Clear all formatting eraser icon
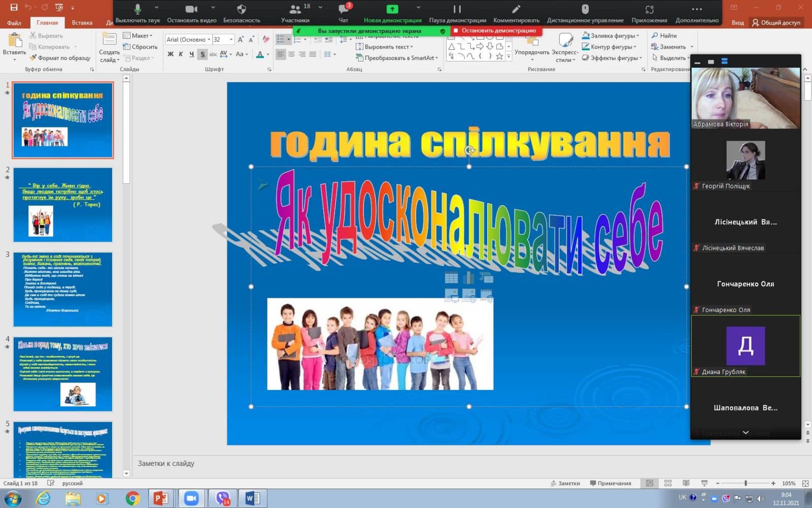Screen dimensions: 812x508 click(x=265, y=39)
